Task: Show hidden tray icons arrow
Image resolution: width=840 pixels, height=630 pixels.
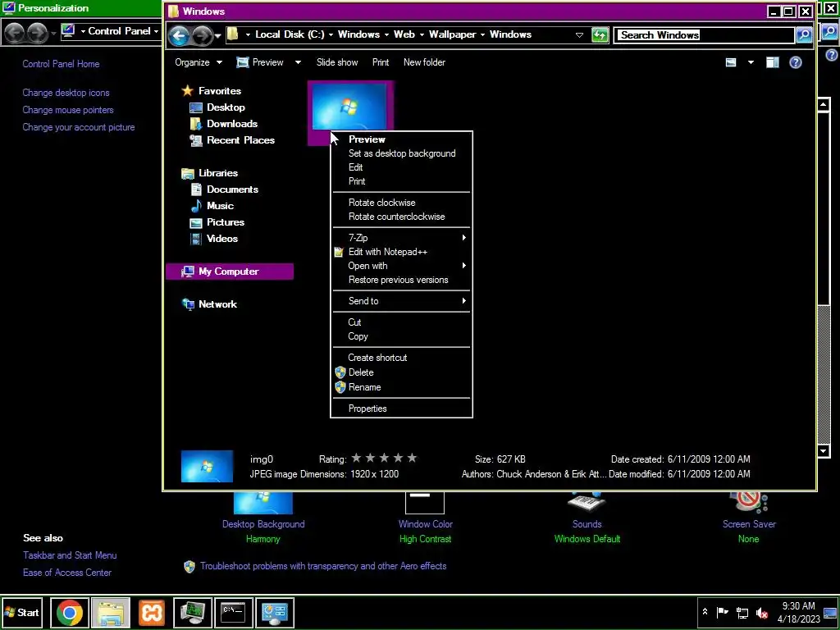Action: tap(705, 612)
